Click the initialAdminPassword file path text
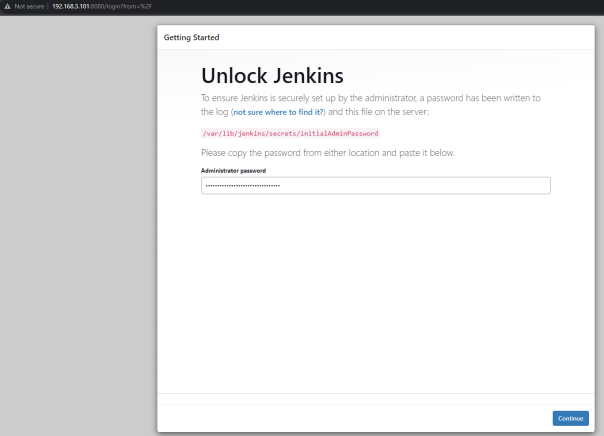Screen dimensions: 604x436 coord(290,133)
